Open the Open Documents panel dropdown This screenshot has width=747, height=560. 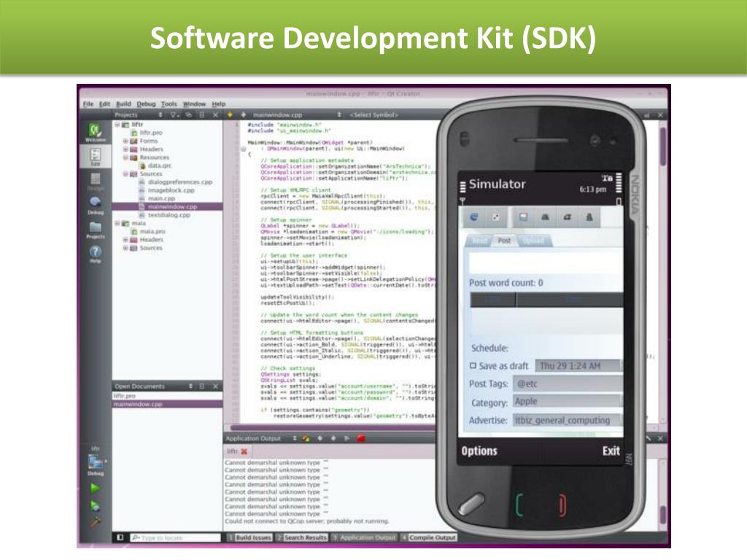coord(190,386)
